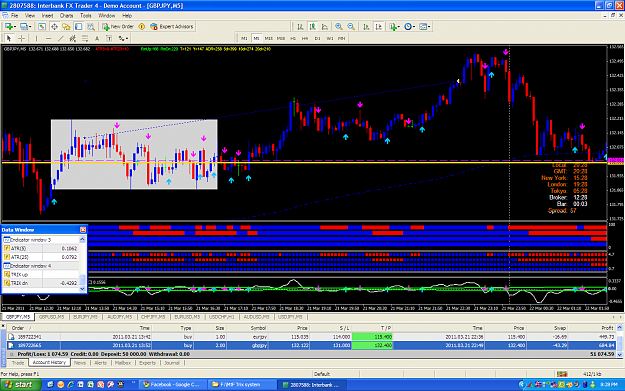This screenshot has height=391, width=625.
Task: Click the Data Window scrollbar down arrow
Action: 83,289
